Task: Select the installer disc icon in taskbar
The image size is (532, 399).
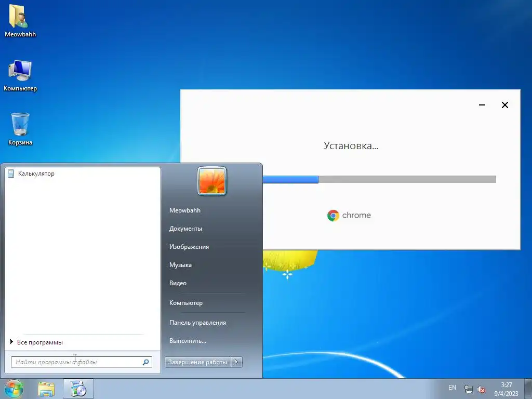Action: [x=78, y=389]
